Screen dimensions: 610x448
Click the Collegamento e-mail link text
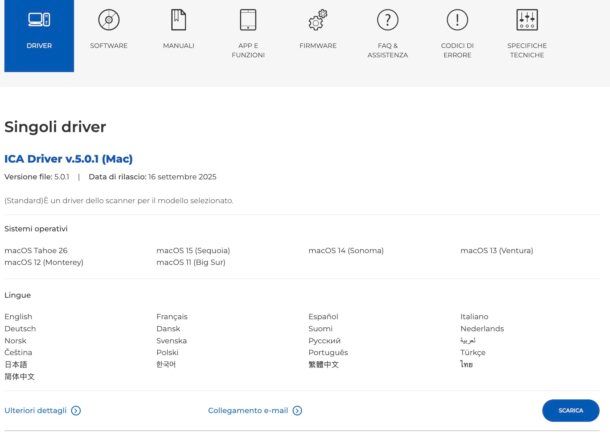tap(248, 410)
